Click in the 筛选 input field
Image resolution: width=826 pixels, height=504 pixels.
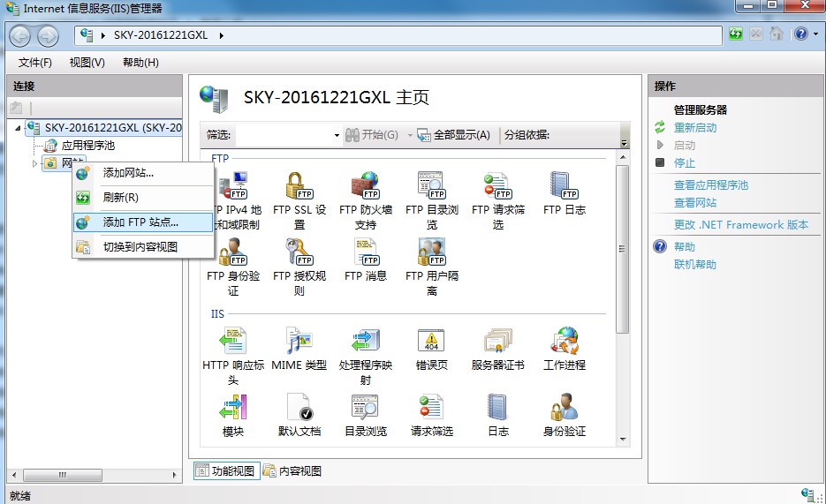click(284, 135)
